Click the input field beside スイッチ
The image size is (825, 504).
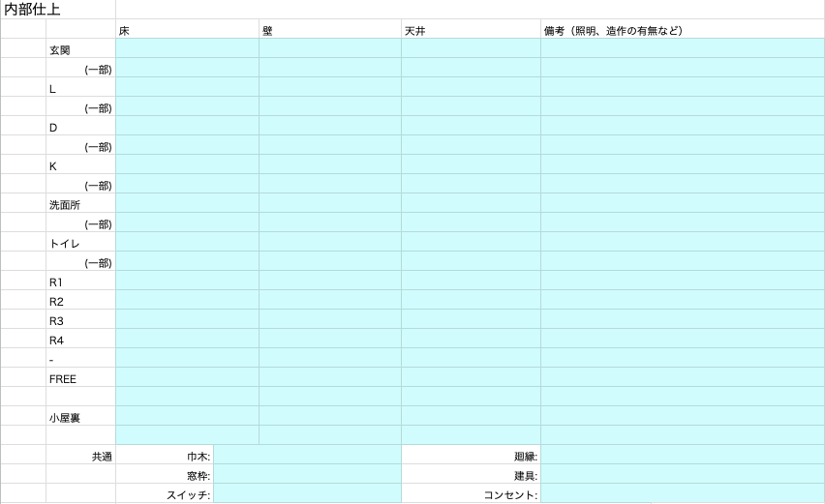(306, 494)
